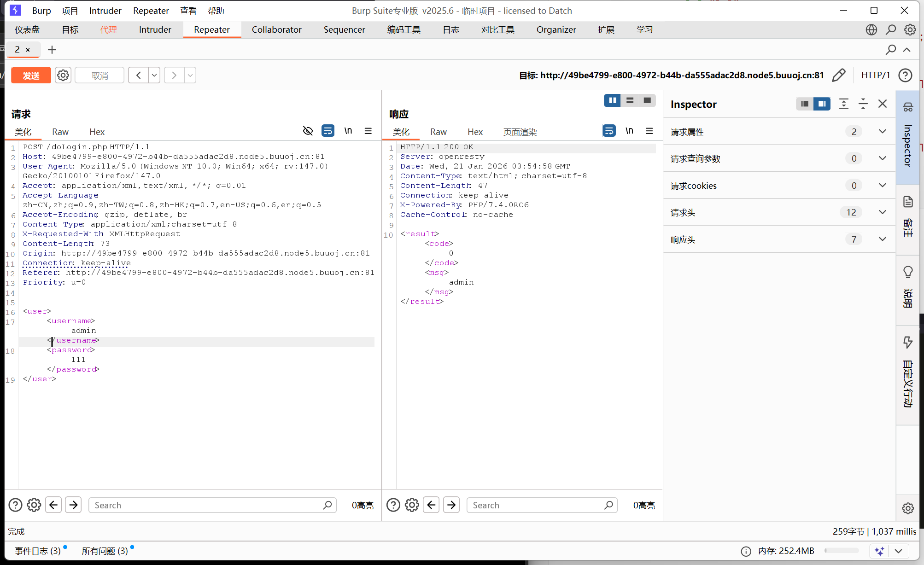Open the request hamburger options menu
Screen dimensions: 924x565
point(368,131)
